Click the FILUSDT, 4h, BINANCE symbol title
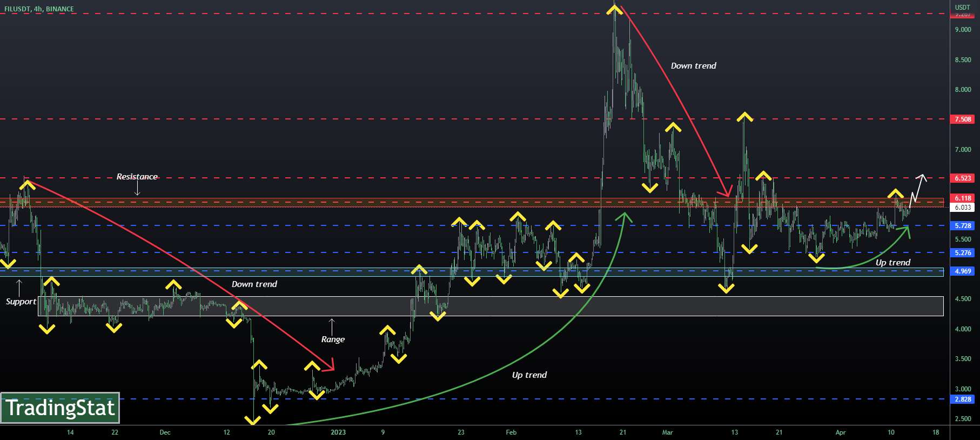980x440 pixels. click(39, 9)
